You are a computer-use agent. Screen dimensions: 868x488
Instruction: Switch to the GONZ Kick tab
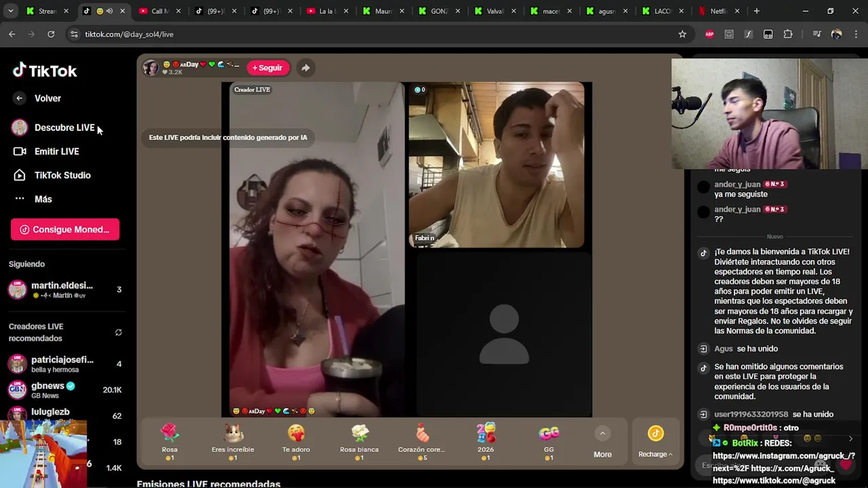click(x=440, y=11)
